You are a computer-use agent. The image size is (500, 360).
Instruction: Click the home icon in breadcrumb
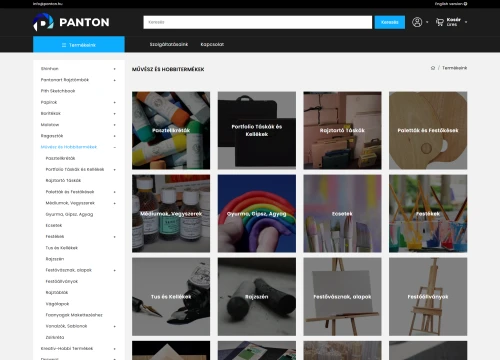point(433,68)
